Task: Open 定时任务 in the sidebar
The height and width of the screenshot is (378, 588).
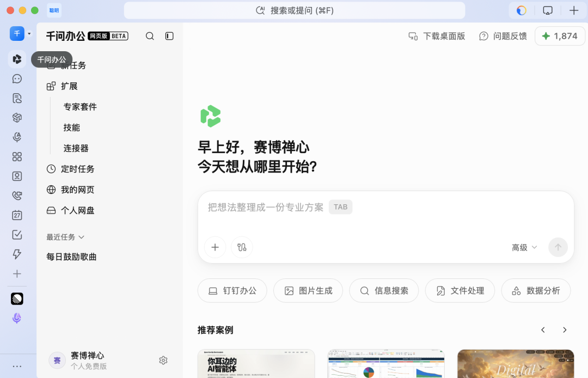Action: click(x=70, y=169)
